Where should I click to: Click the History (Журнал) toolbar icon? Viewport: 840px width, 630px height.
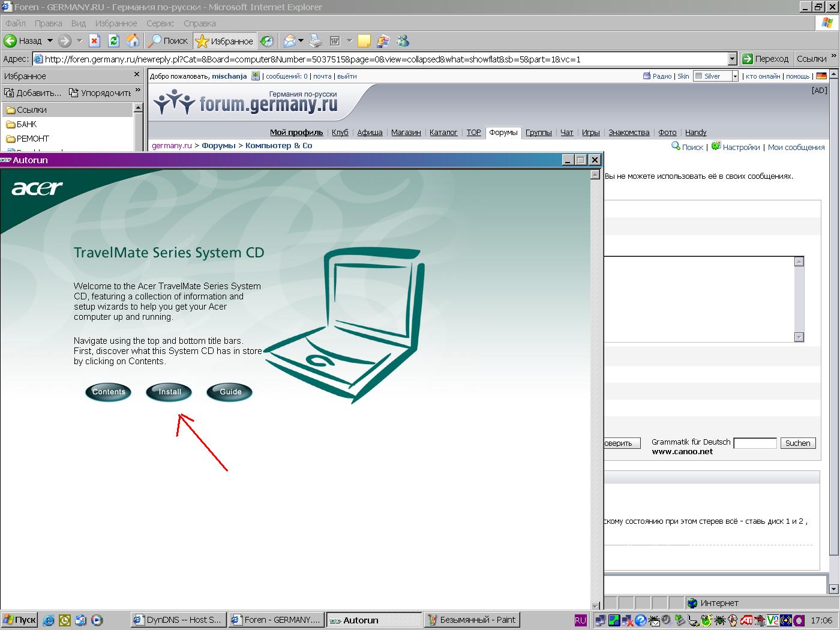click(x=267, y=41)
